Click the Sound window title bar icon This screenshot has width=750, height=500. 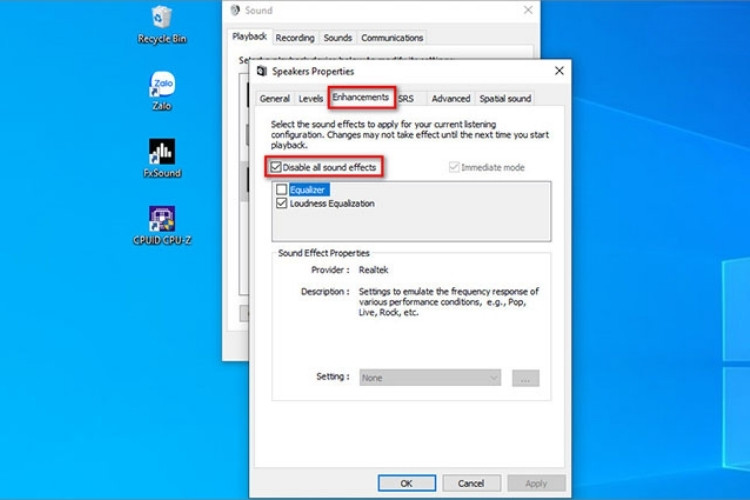coord(235,10)
